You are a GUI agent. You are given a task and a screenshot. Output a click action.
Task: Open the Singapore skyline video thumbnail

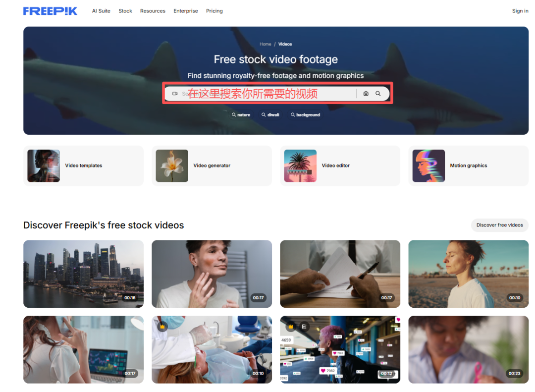[x=83, y=274]
